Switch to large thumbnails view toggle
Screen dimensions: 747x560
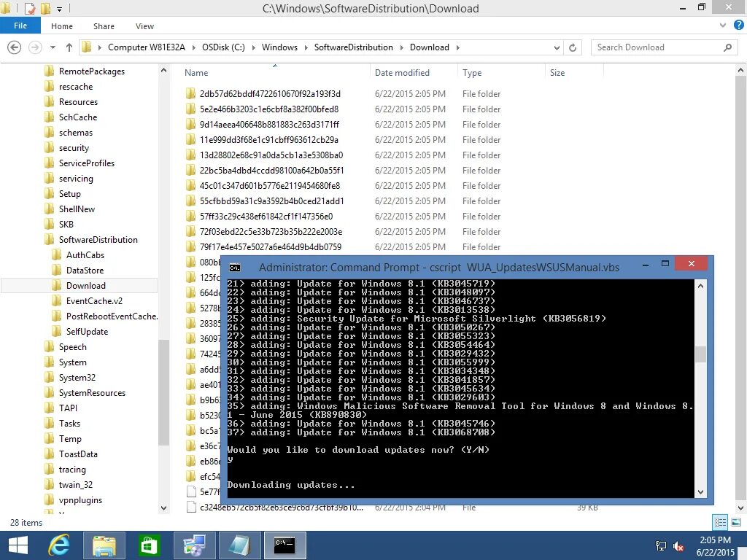pyautogui.click(x=736, y=522)
